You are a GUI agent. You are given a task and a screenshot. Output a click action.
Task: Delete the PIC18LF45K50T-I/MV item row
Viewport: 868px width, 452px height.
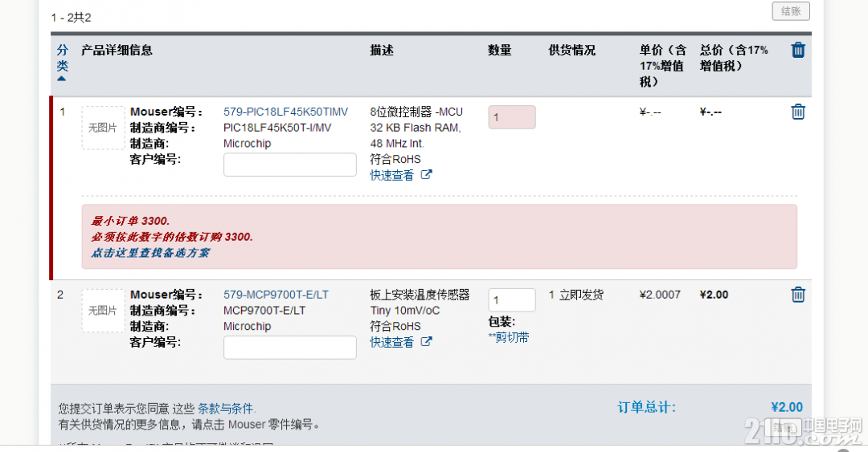point(798,112)
